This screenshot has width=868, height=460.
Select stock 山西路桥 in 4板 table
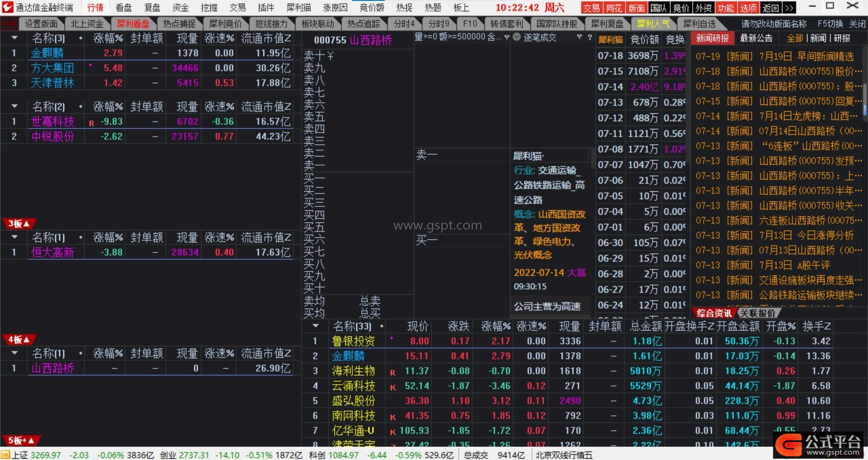tap(52, 368)
